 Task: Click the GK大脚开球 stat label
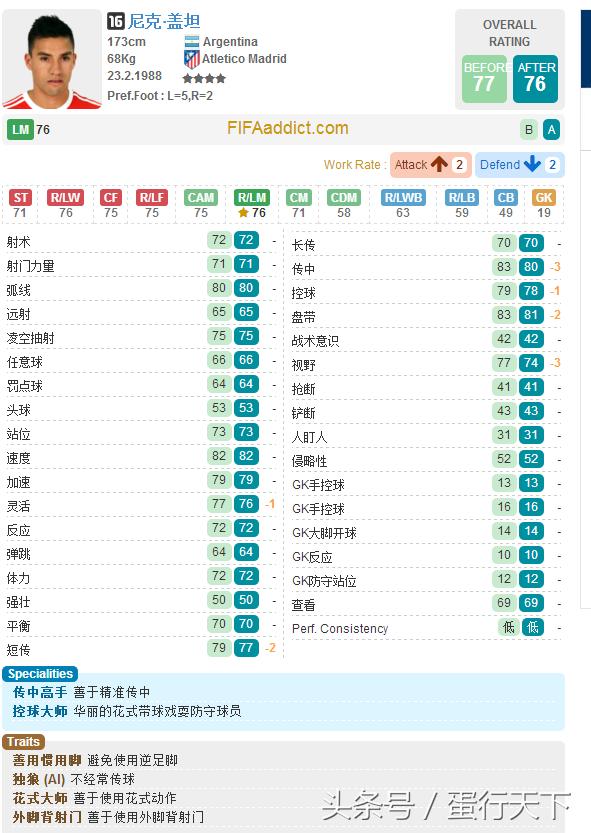324,533
